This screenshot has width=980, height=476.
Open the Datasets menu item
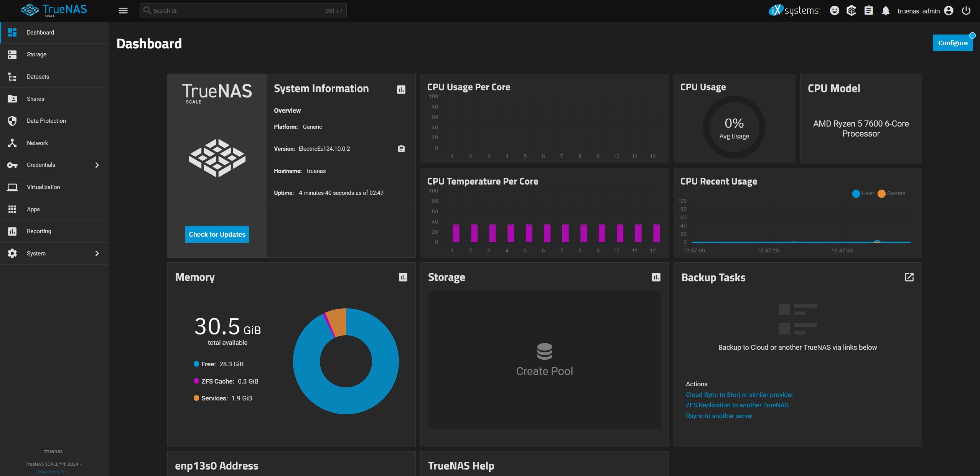click(x=54, y=77)
